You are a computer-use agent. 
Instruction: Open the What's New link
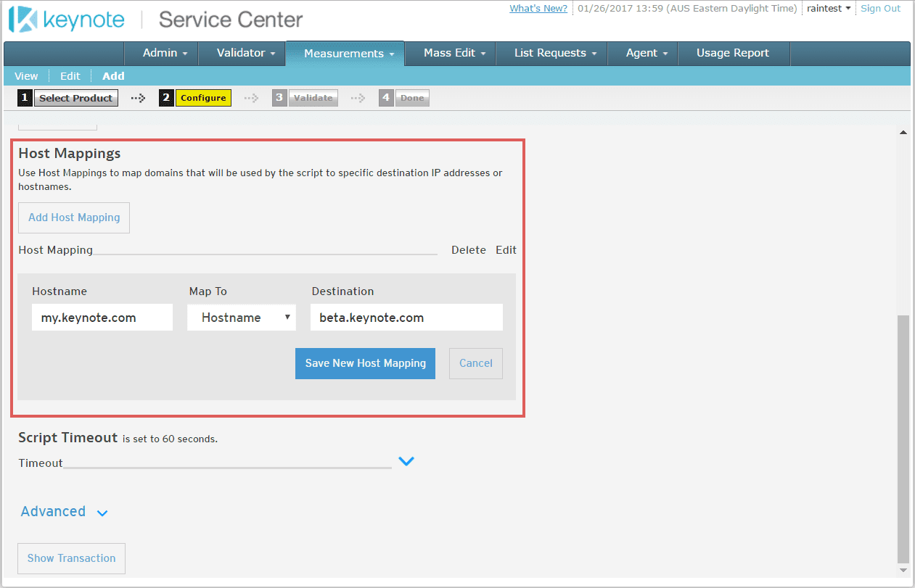point(538,9)
